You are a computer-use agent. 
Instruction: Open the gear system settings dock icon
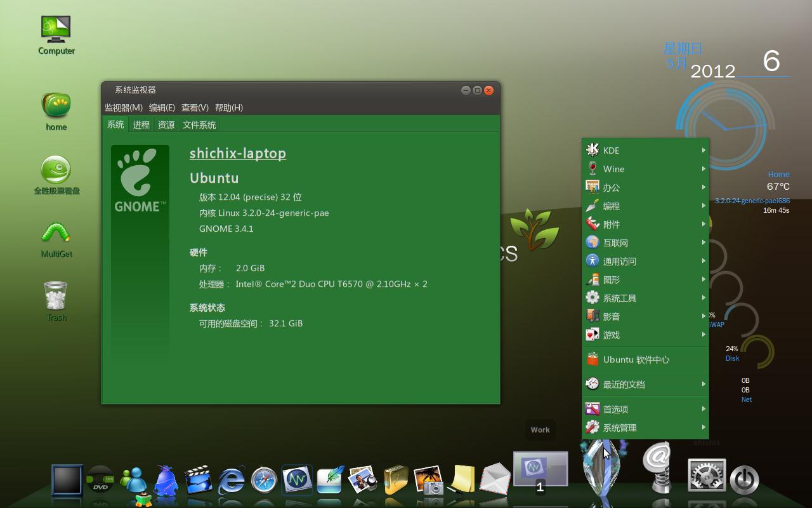tap(707, 475)
